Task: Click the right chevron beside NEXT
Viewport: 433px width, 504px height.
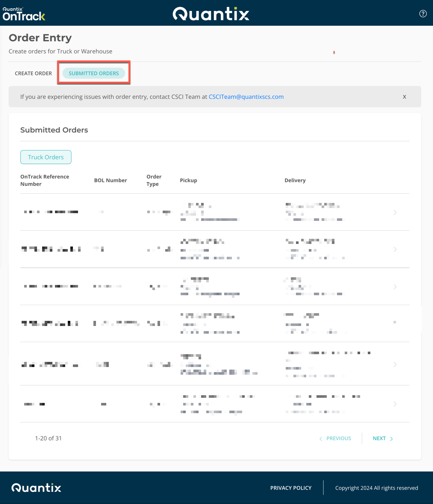Action: 391,438
